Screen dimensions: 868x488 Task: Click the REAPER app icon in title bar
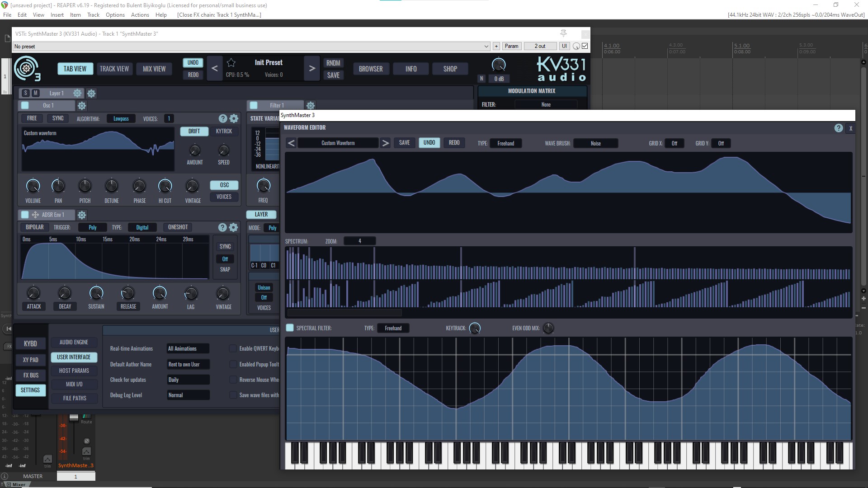click(x=5, y=5)
